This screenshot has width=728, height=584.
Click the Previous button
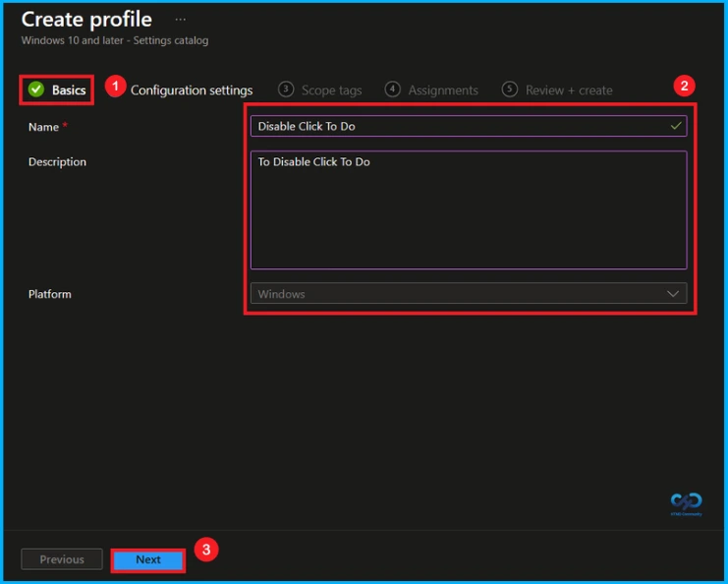62,559
